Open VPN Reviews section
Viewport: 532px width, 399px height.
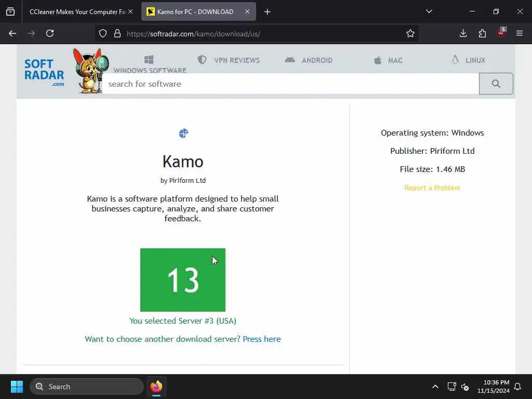click(x=229, y=60)
